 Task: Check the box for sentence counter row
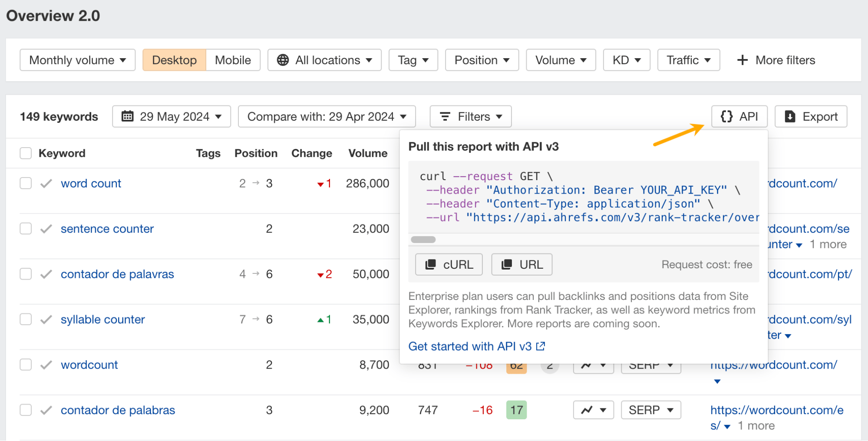[26, 229]
